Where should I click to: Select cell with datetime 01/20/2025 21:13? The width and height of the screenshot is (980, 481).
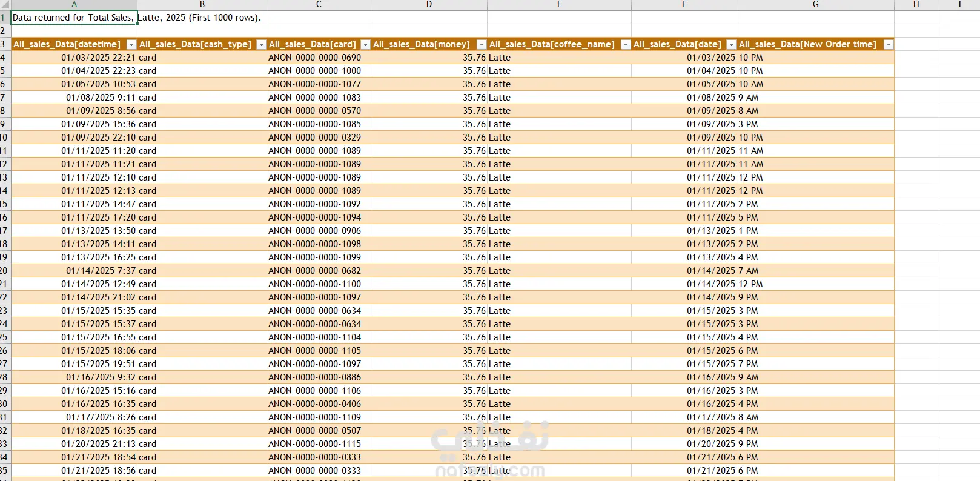[x=74, y=444]
